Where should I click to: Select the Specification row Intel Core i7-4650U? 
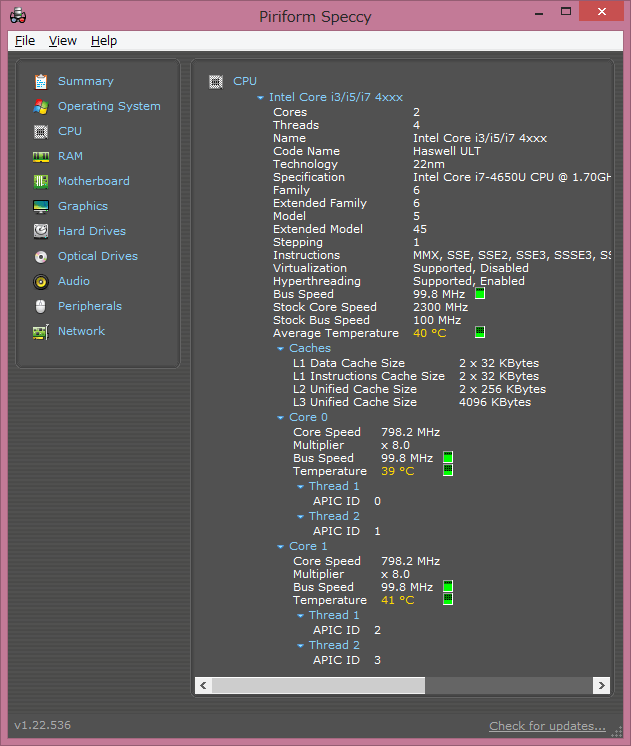442,177
